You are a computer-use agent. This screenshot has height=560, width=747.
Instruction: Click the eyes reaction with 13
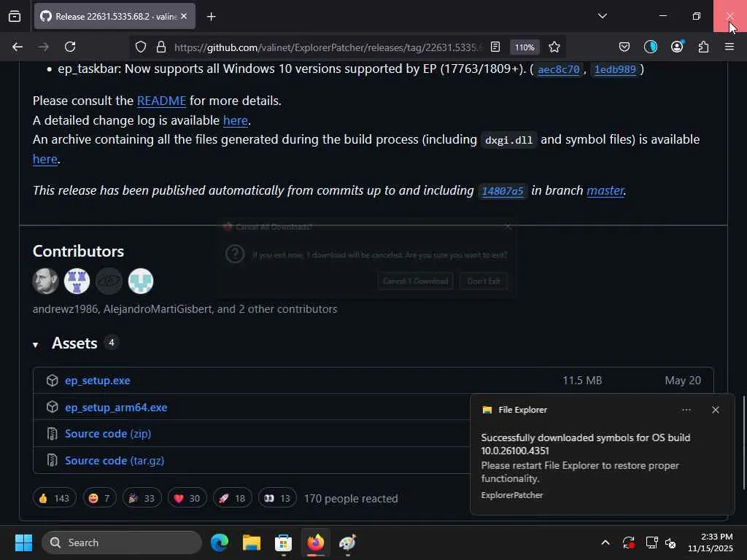tap(277, 498)
